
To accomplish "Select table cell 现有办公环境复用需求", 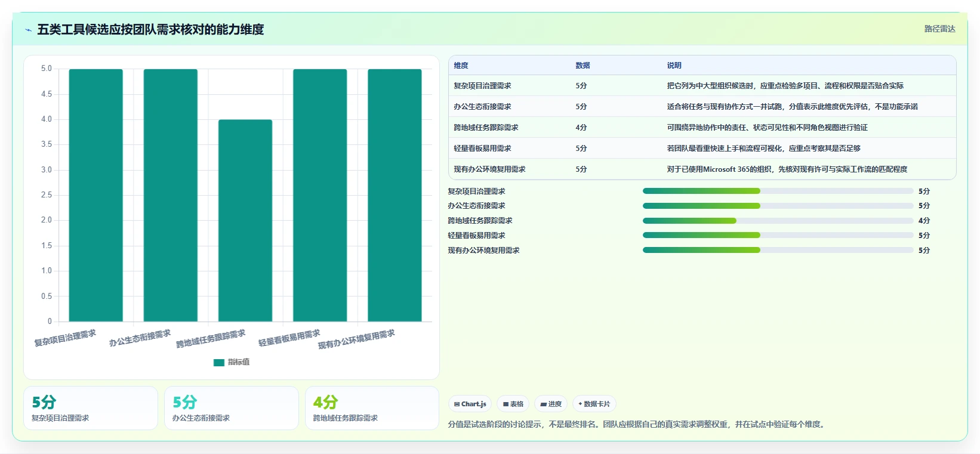I will point(489,169).
